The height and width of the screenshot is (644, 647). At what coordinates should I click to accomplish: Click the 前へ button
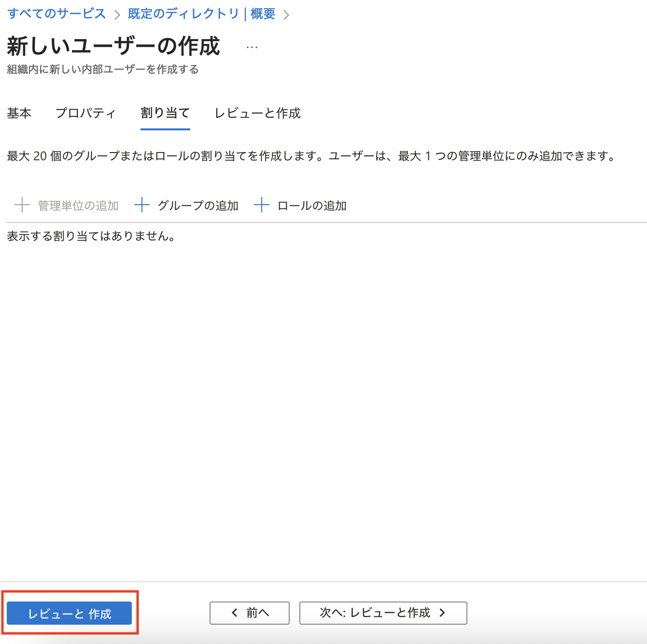click(249, 613)
